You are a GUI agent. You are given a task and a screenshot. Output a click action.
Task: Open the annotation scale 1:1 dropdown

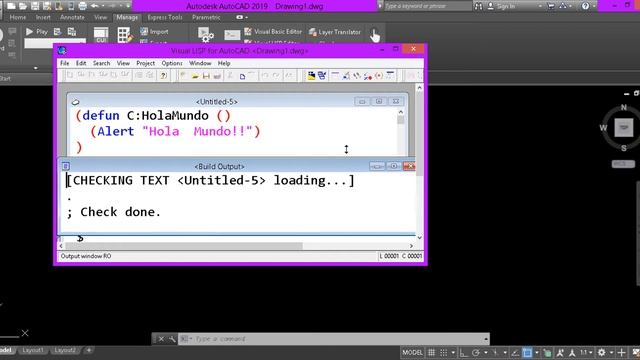587,352
